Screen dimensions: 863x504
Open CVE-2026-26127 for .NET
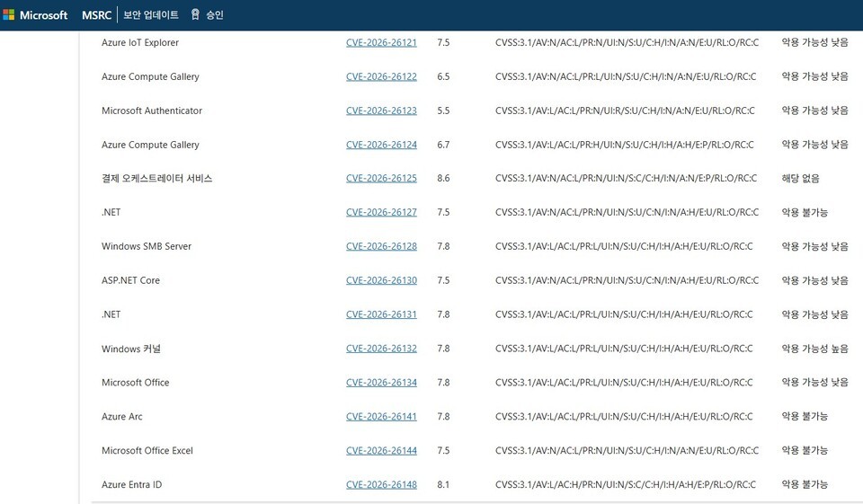[x=381, y=213]
